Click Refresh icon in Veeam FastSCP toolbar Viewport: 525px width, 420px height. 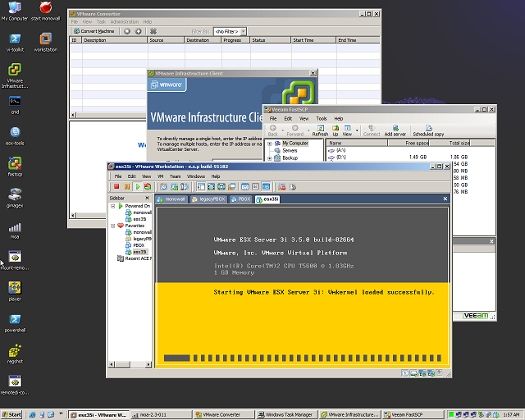[x=320, y=130]
